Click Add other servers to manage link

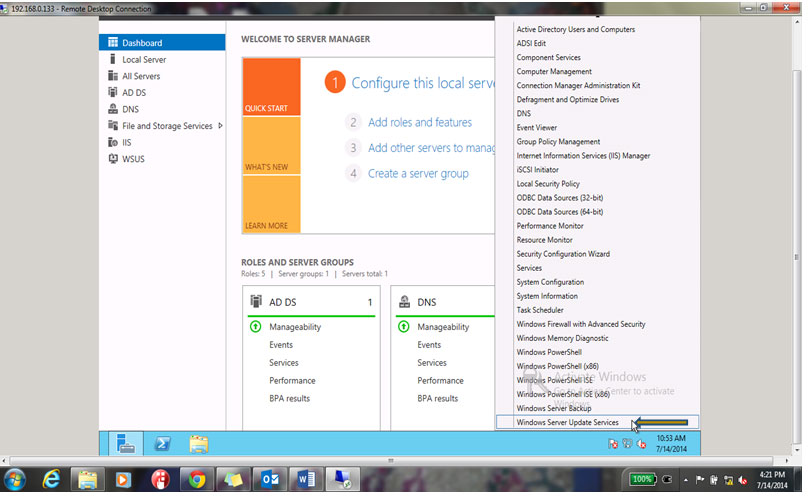431,148
